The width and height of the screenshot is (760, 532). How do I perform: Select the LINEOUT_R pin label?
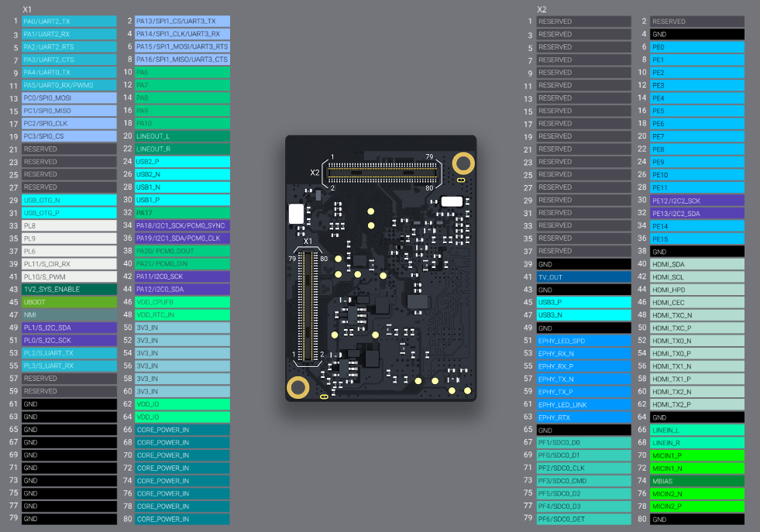tap(182, 149)
